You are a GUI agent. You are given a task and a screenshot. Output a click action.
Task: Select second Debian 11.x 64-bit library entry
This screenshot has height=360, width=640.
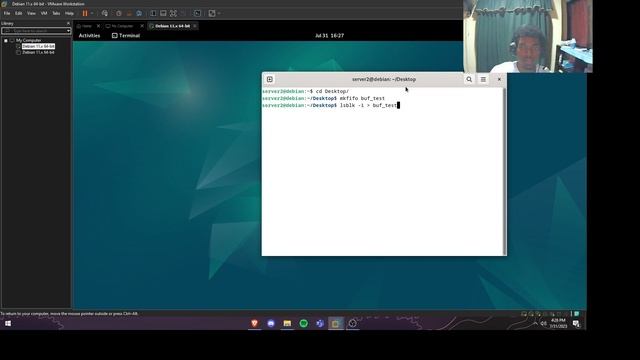point(38,52)
